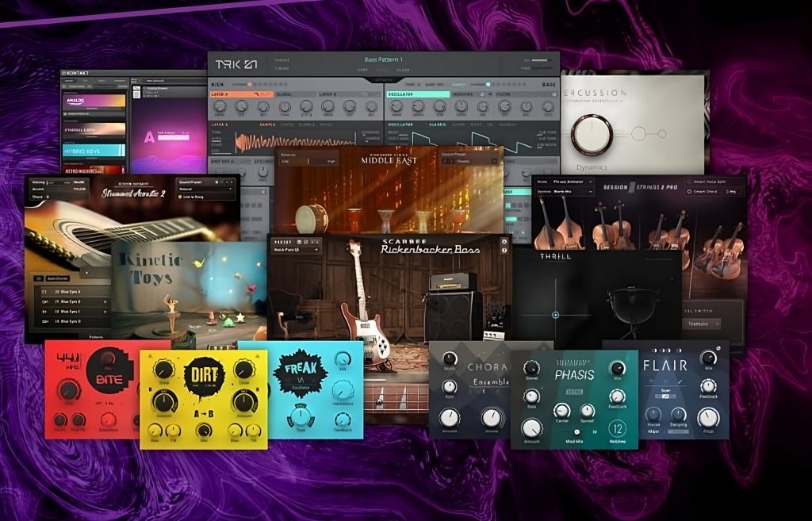Open the Tremolo dropdown in Session Strings
The width and height of the screenshot is (812, 521).
click(702, 324)
